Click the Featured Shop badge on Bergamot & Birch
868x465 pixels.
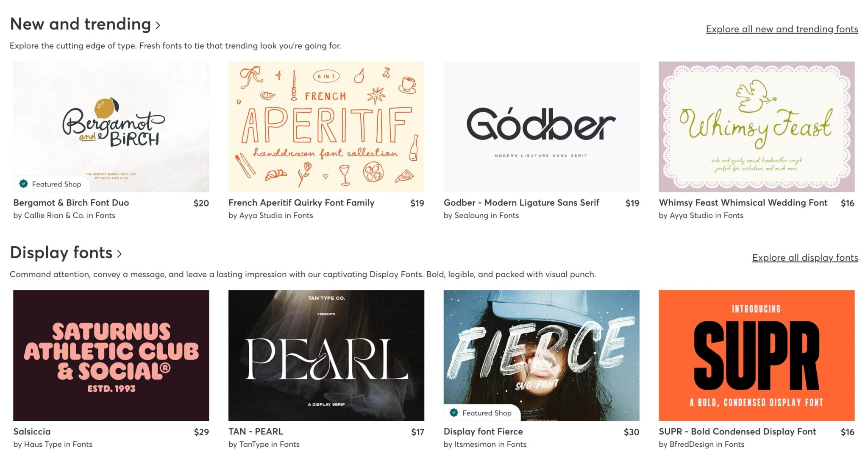(x=52, y=184)
